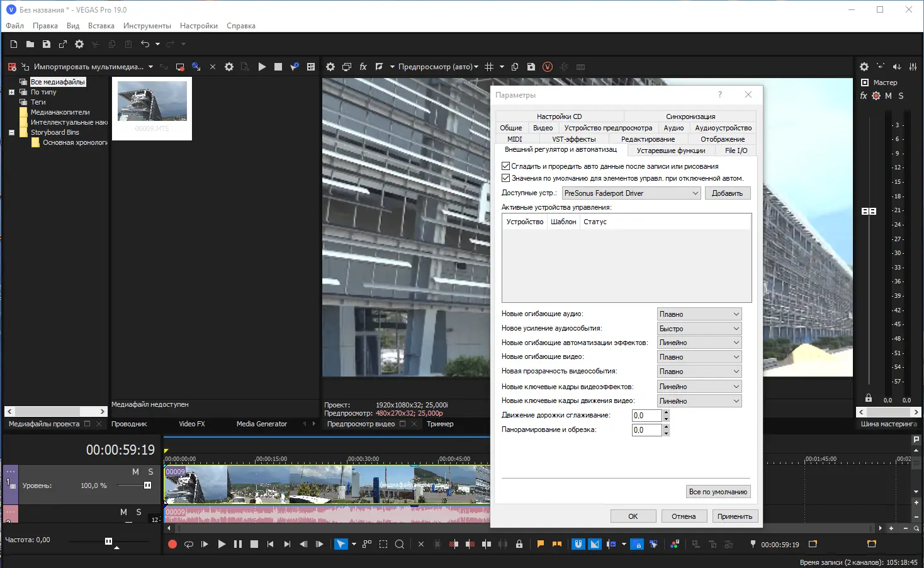Toggle the preview grid overlay icon
924x568 pixels.
click(x=489, y=67)
